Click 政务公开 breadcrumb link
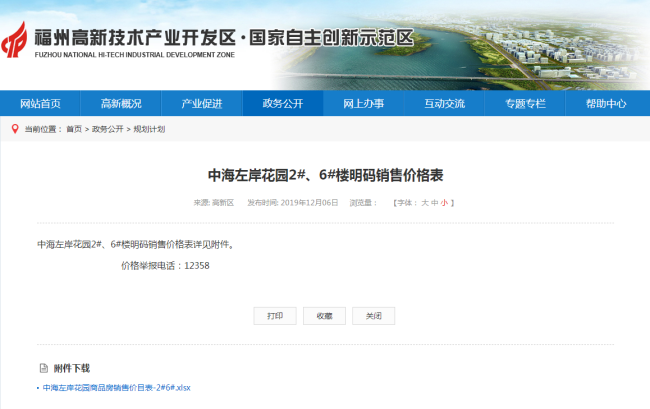This screenshot has height=409, width=650. (107, 129)
